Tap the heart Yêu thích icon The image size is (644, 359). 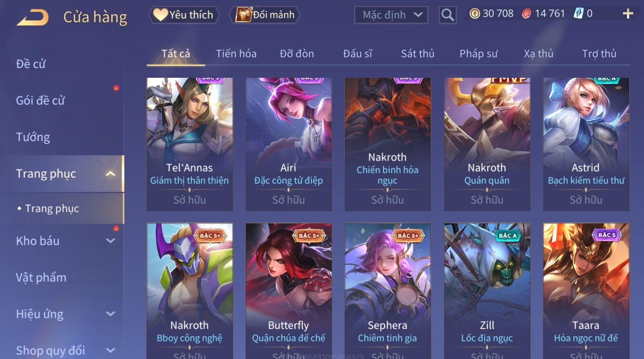tap(160, 15)
